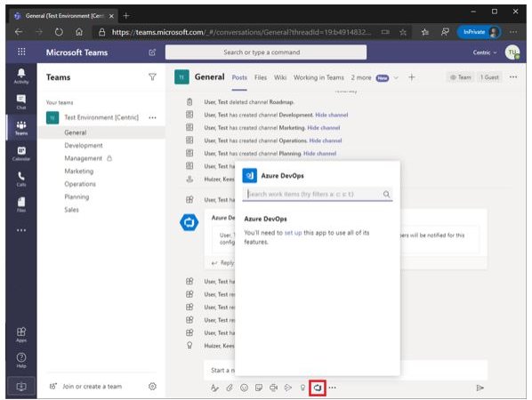Show more apps ellipsis in left rail

tap(21, 230)
